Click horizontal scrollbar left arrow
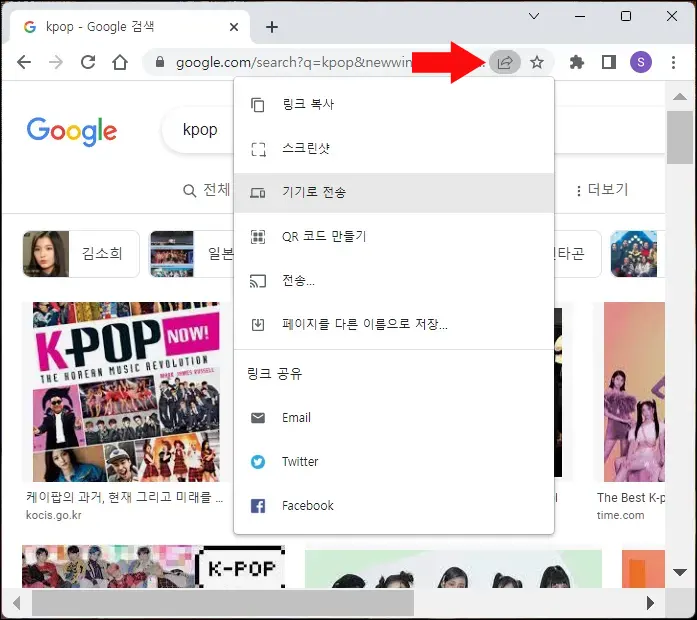The height and width of the screenshot is (620, 697). pos(16,604)
